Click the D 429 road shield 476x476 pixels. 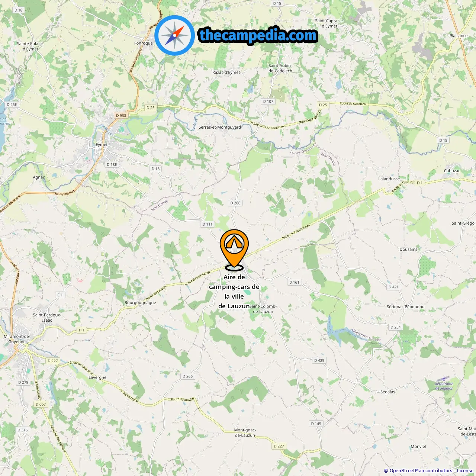(x=319, y=360)
